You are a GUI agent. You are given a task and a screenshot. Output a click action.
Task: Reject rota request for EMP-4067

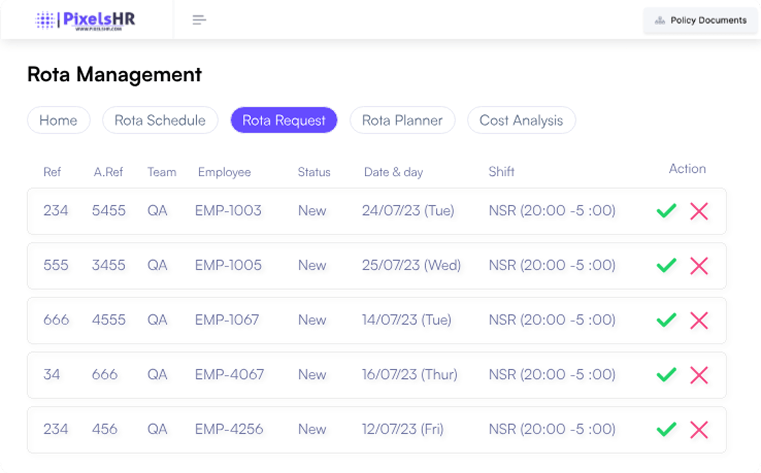pos(699,375)
